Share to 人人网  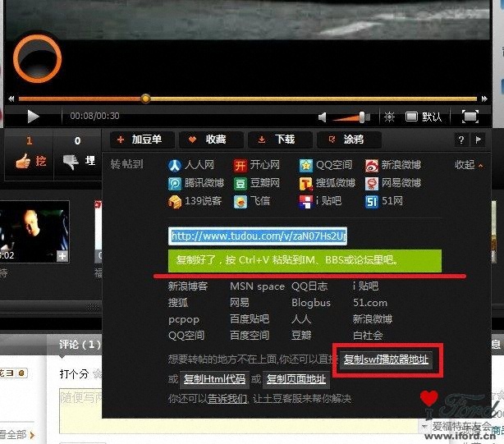191,165
